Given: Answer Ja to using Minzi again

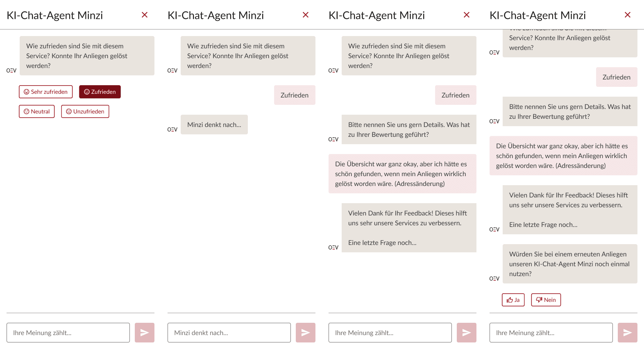Looking at the screenshot, I should click(513, 299).
